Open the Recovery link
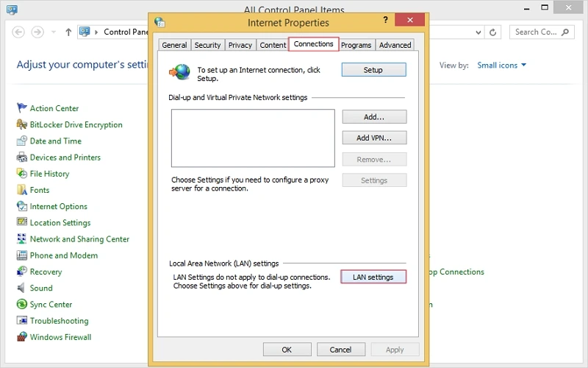Viewport: 588px width, 368px height. tap(46, 272)
